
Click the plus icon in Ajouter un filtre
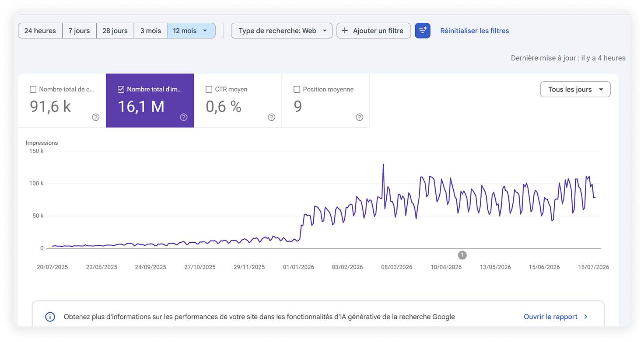(x=345, y=31)
